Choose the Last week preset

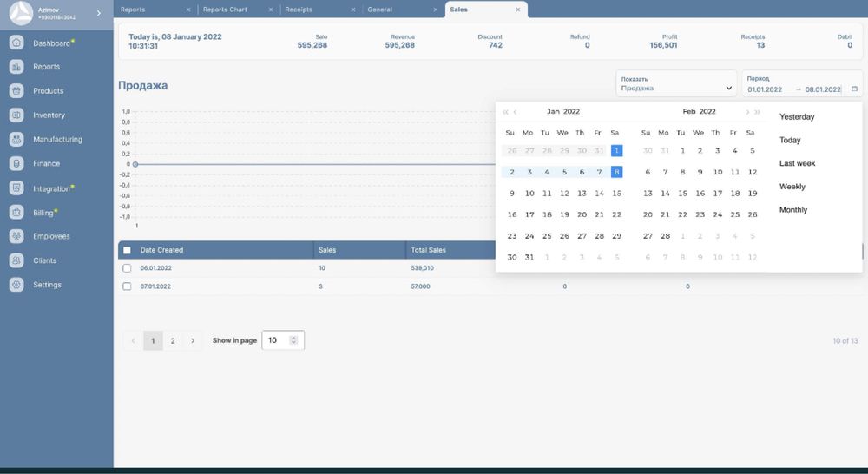pyautogui.click(x=797, y=163)
